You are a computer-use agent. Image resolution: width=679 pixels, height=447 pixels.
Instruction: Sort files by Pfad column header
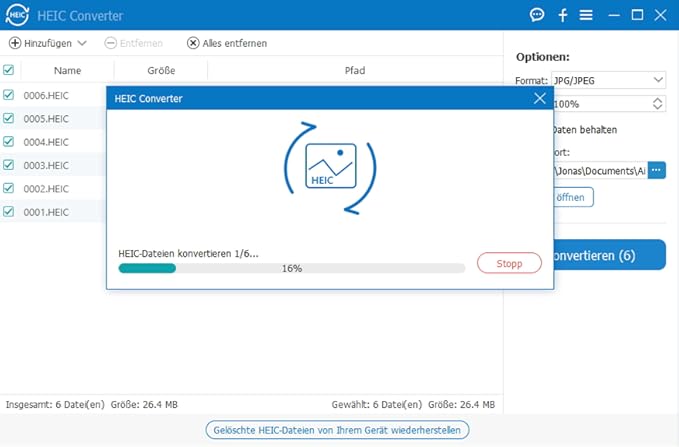coord(354,71)
